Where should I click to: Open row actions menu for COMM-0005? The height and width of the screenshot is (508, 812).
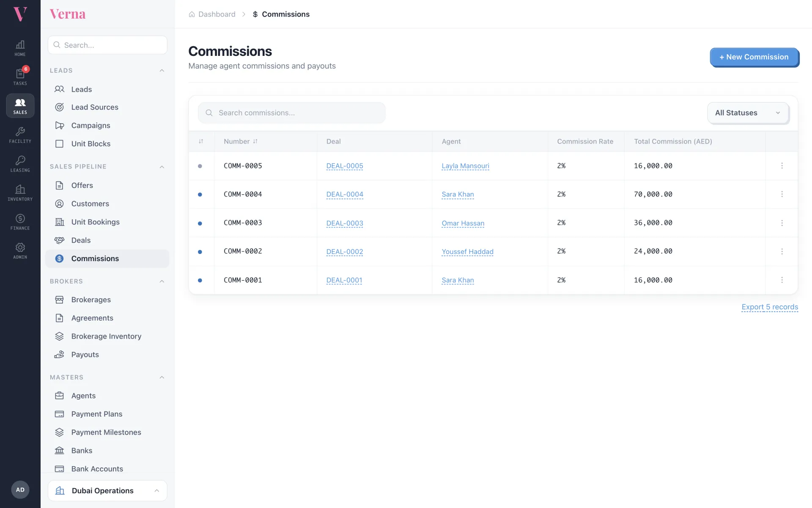click(x=782, y=166)
